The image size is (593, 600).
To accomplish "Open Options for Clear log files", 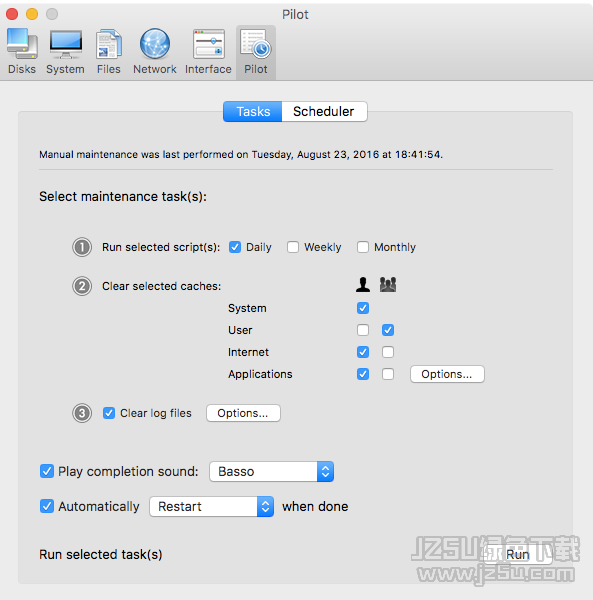I will pos(243,413).
